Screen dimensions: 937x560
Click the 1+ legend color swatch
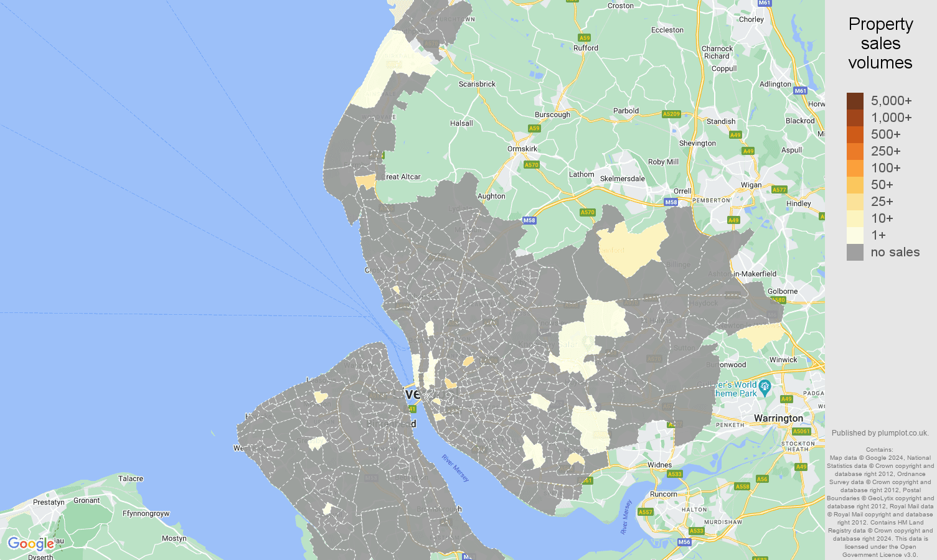coord(855,235)
